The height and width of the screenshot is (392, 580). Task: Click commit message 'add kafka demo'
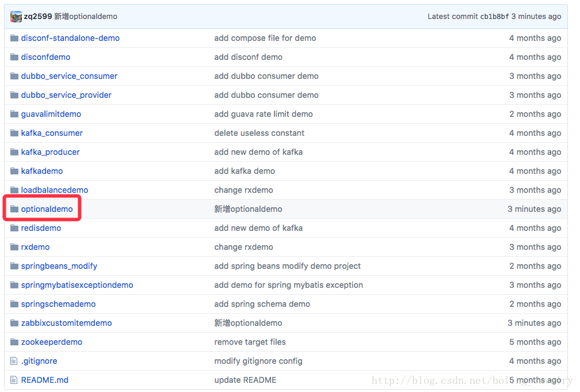[245, 171]
